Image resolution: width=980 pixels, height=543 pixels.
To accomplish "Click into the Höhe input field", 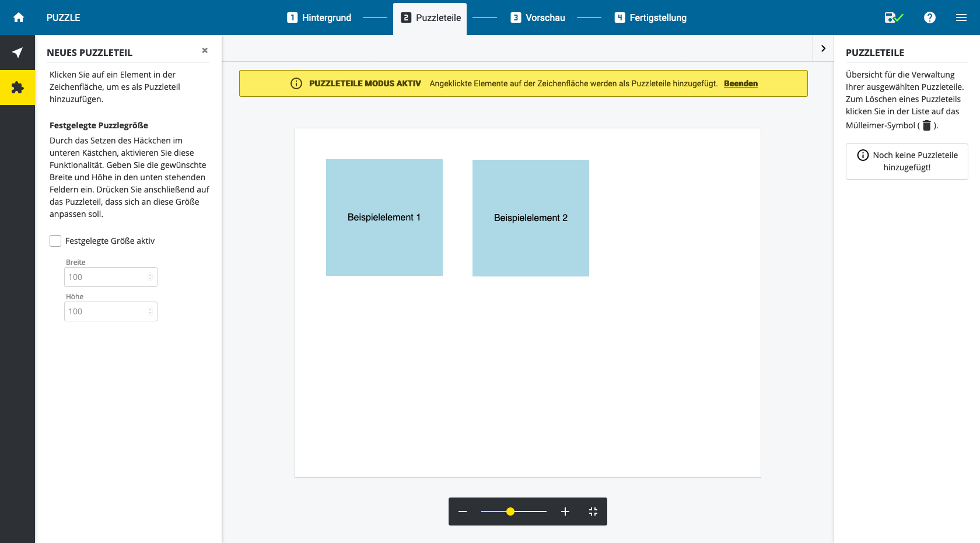I will 106,311.
